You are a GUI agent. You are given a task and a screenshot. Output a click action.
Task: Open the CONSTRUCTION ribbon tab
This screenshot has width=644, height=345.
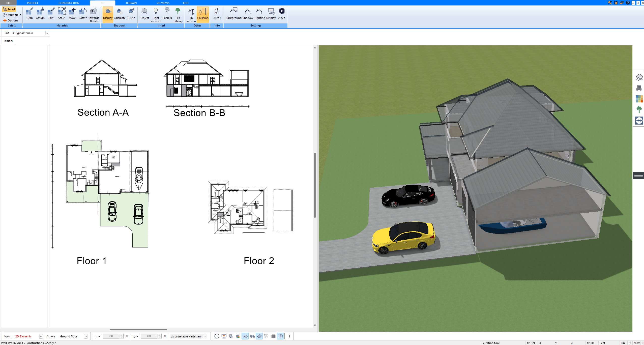[x=69, y=3]
